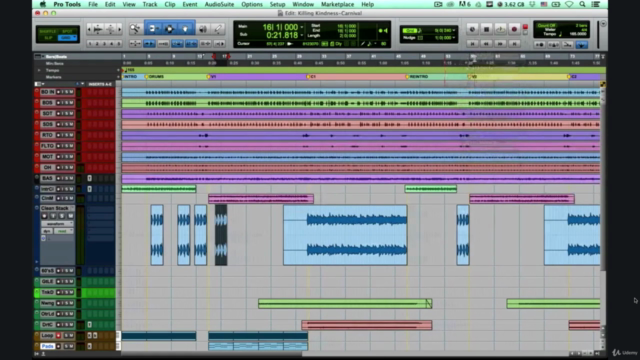Click the Fast Forward transport button
640x360 pixels.
pos(500,43)
